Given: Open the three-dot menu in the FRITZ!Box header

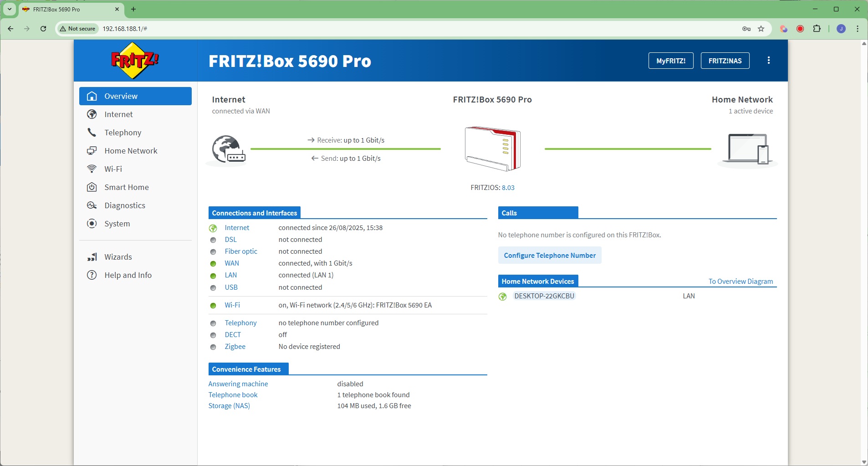Looking at the screenshot, I should pos(769,61).
